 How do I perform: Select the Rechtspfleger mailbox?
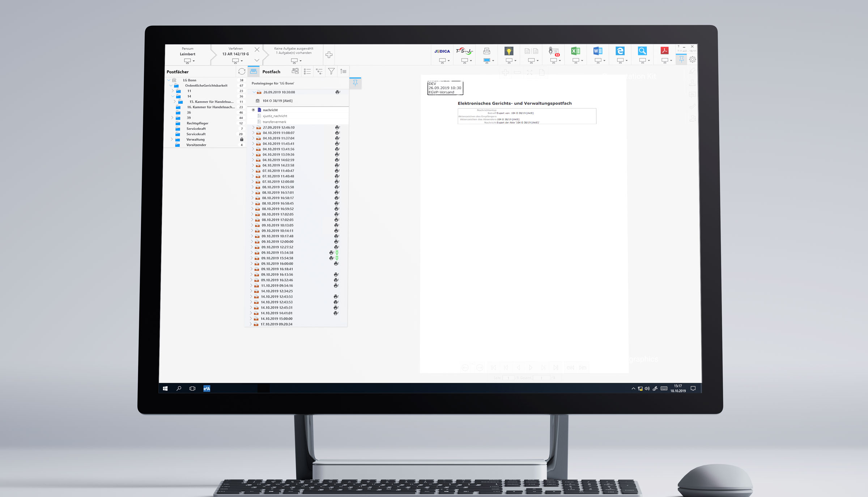(x=197, y=123)
